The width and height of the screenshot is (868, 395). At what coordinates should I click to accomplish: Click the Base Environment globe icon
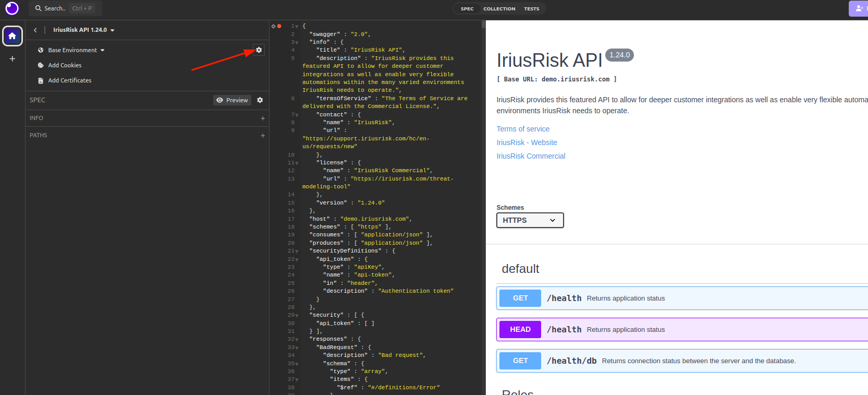[x=41, y=50]
